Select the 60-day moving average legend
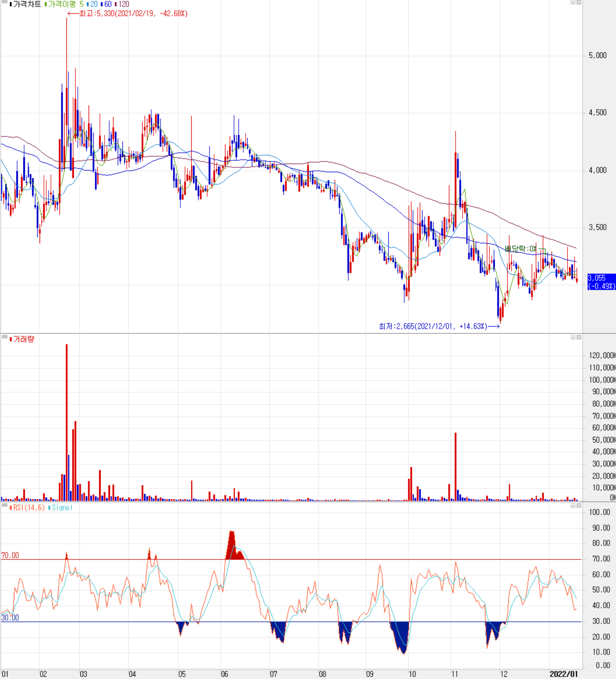 tap(106, 4)
